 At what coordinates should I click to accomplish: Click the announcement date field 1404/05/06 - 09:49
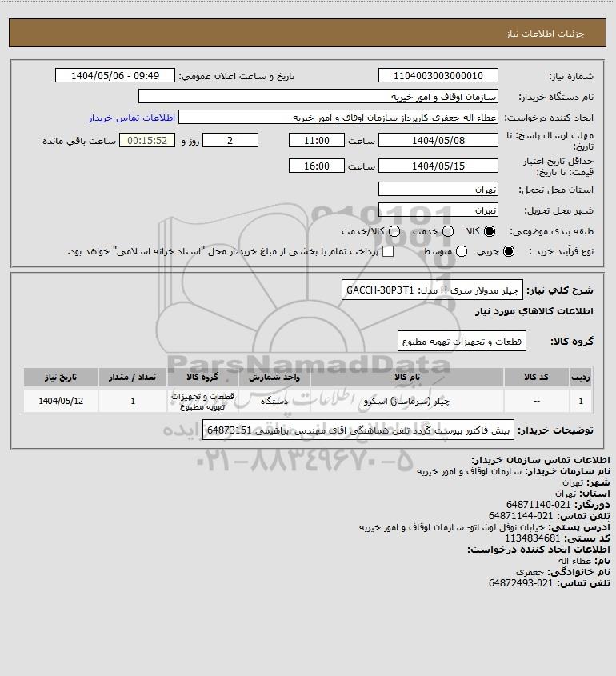tap(115, 75)
